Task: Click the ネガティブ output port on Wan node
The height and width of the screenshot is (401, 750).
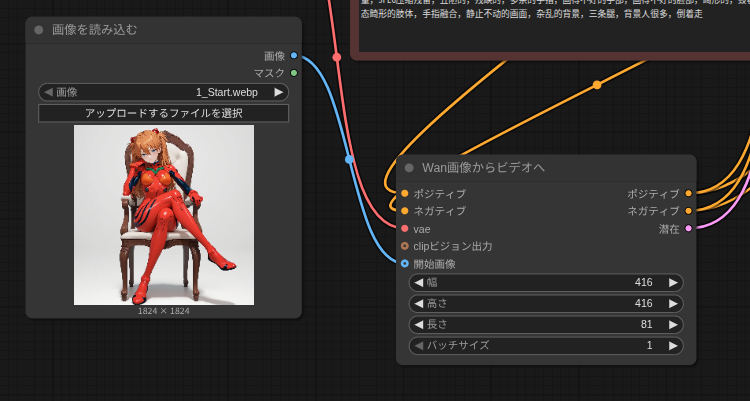Action: 688,211
